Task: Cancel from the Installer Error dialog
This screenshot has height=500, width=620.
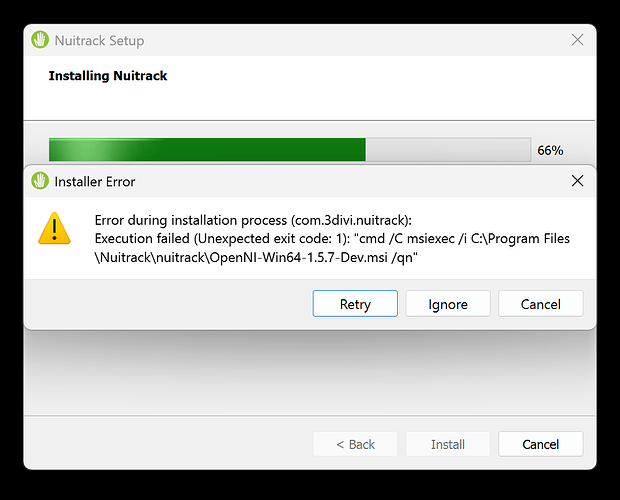Action: point(541,304)
